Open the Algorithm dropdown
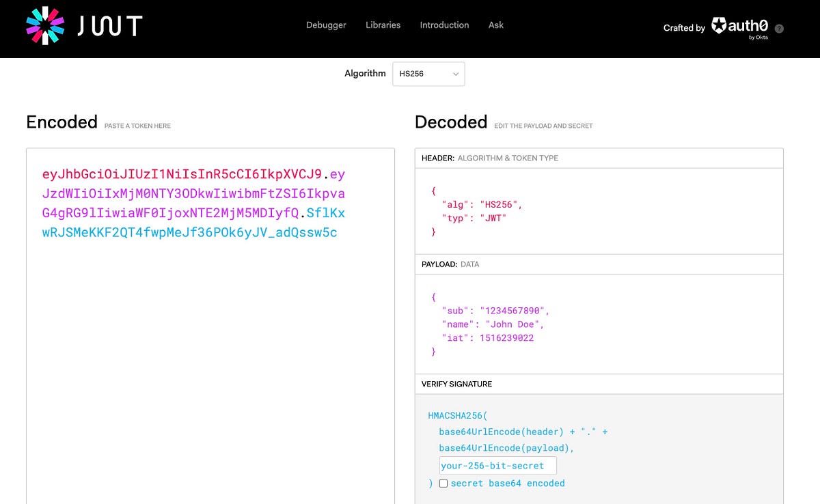The height and width of the screenshot is (504, 820). click(428, 74)
